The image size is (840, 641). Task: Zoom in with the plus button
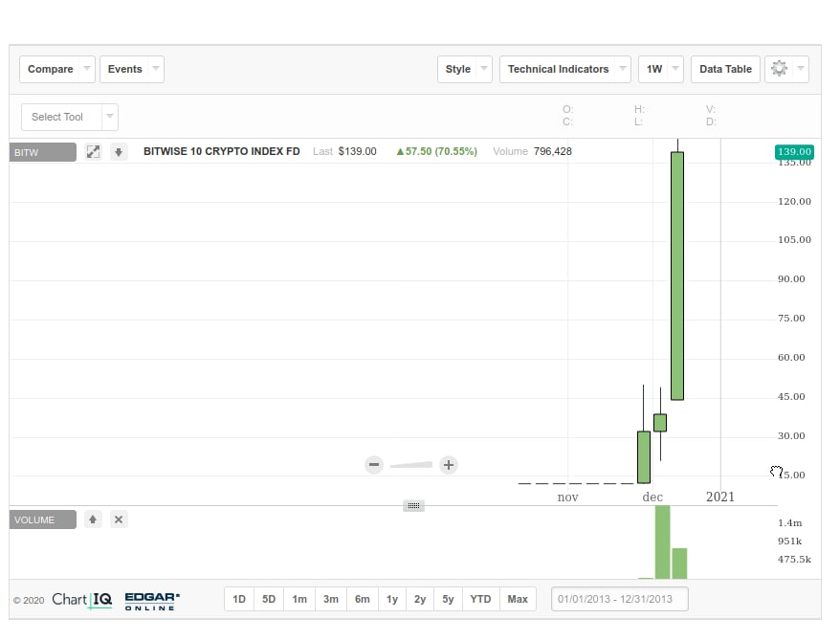point(449,465)
